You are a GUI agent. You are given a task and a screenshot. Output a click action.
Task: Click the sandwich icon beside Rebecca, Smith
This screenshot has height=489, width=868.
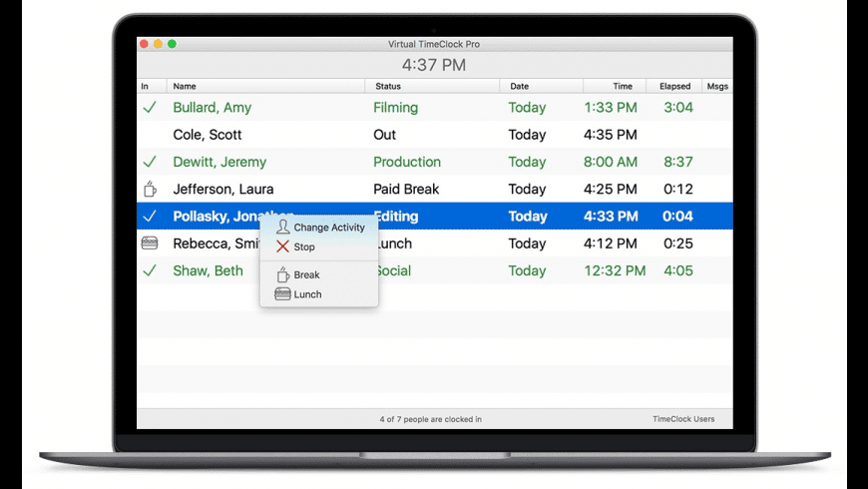click(150, 243)
